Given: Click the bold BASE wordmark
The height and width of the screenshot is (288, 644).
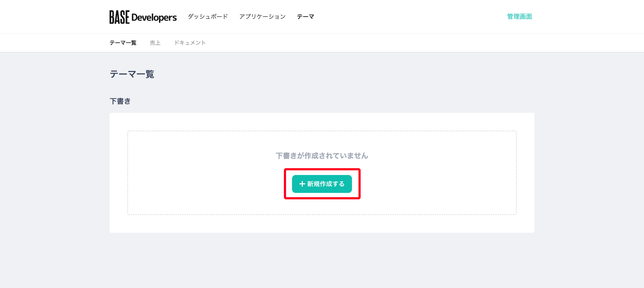Looking at the screenshot, I should point(119,17).
